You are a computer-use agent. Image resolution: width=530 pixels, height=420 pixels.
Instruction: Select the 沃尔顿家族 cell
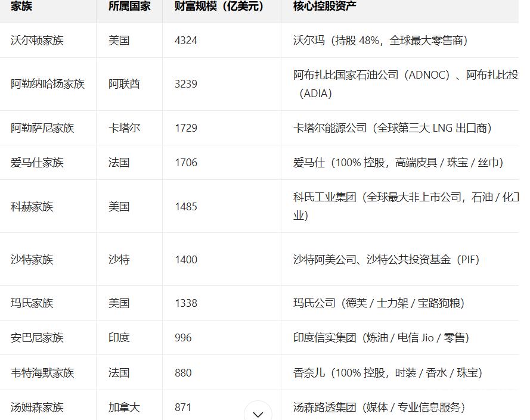[37, 41]
